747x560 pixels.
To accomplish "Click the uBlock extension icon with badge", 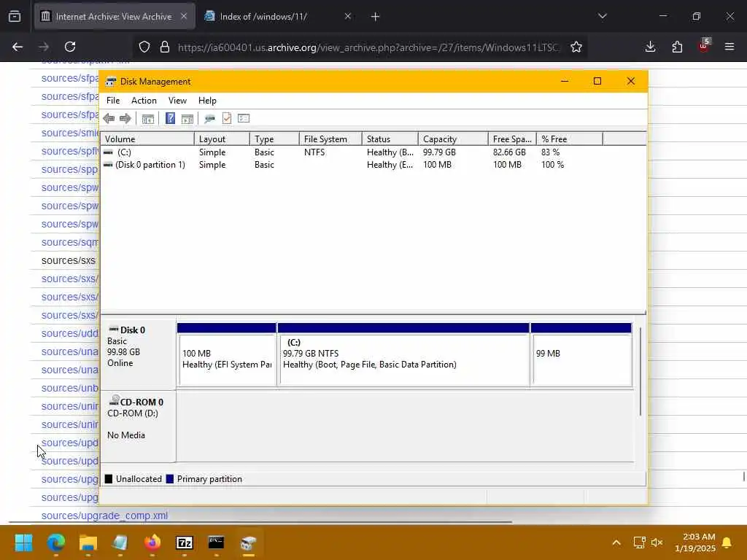I will (x=704, y=46).
